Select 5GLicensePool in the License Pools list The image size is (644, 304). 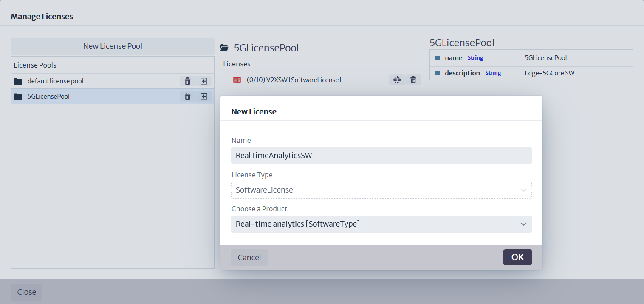tap(48, 96)
